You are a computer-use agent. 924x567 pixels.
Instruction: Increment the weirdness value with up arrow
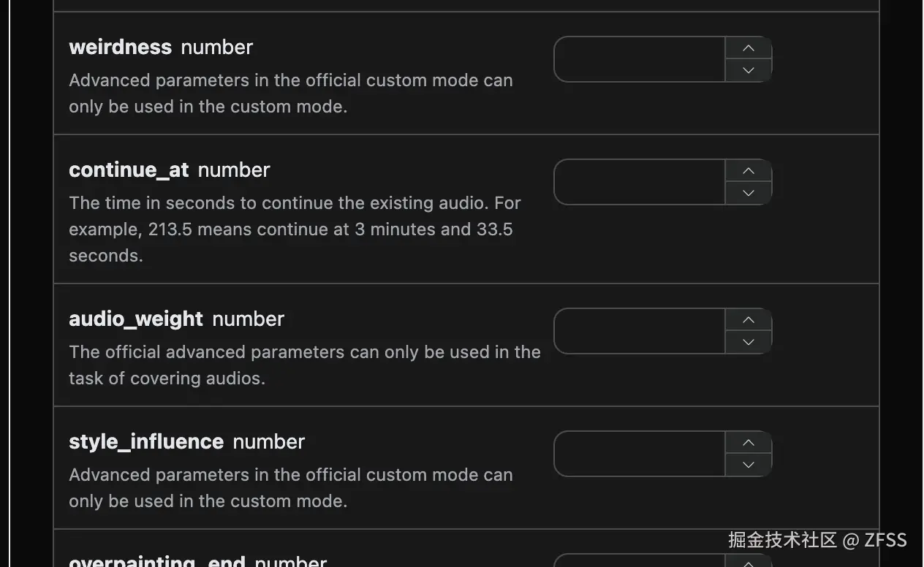[748, 48]
